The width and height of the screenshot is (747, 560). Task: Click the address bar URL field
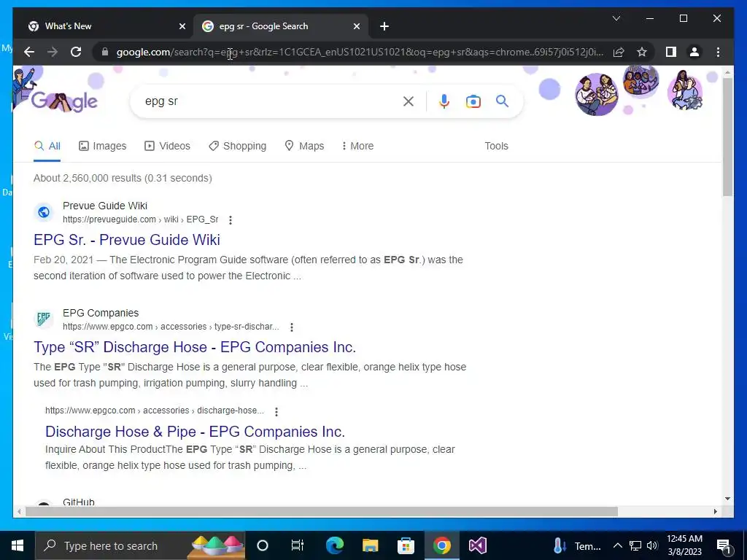[x=360, y=52]
